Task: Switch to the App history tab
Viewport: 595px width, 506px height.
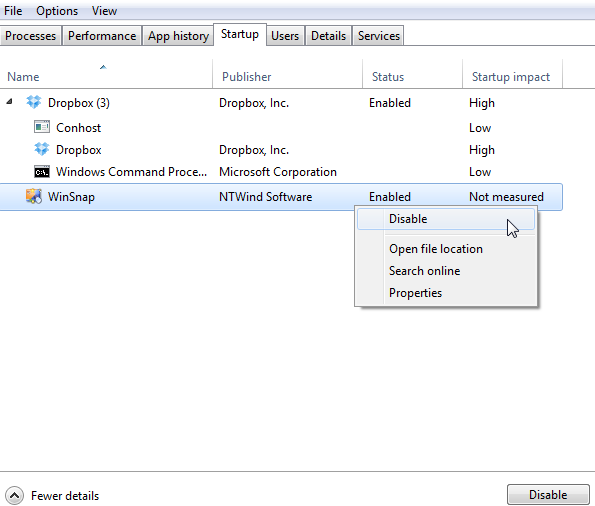Action: tap(178, 36)
